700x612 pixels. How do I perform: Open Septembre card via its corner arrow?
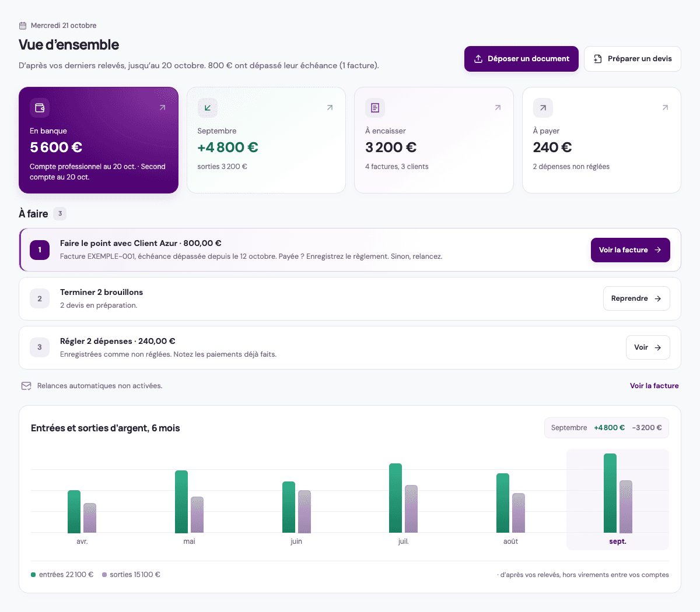coord(330,108)
